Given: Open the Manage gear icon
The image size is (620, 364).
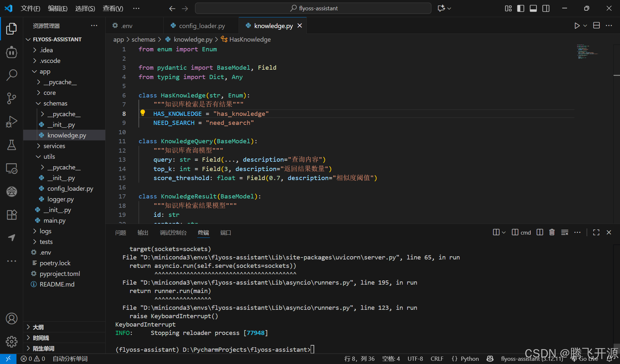Looking at the screenshot, I should 12,341.
